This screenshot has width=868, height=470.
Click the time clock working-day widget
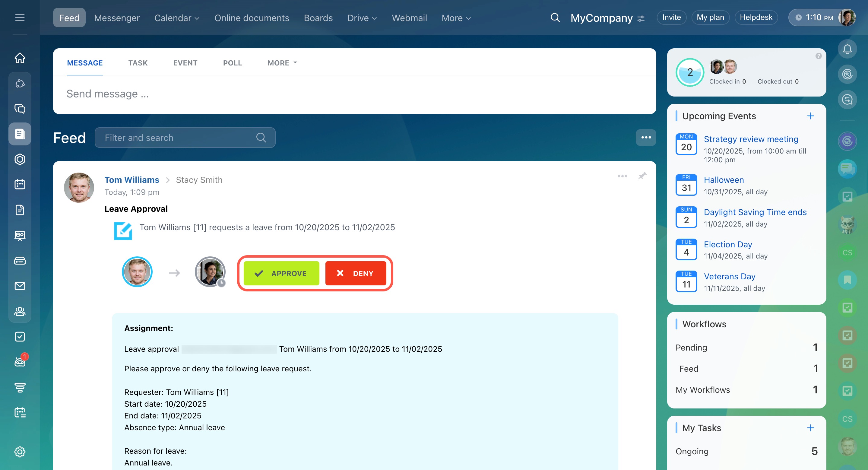(x=814, y=17)
